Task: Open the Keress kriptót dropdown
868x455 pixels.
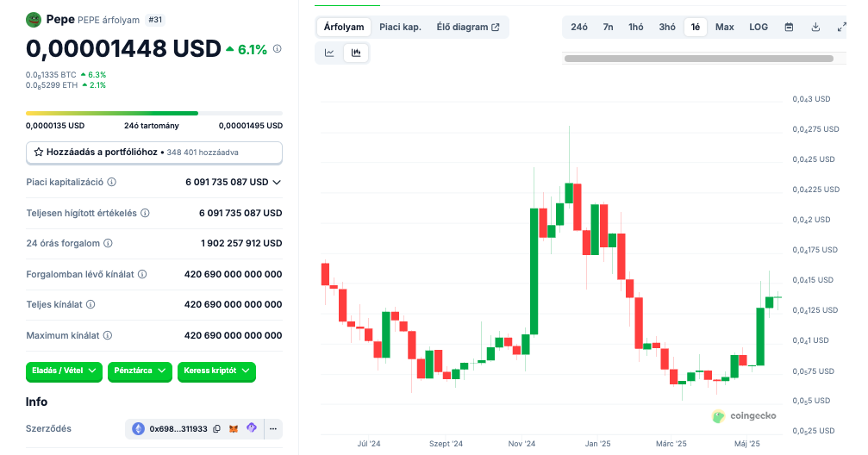Action: click(x=216, y=371)
